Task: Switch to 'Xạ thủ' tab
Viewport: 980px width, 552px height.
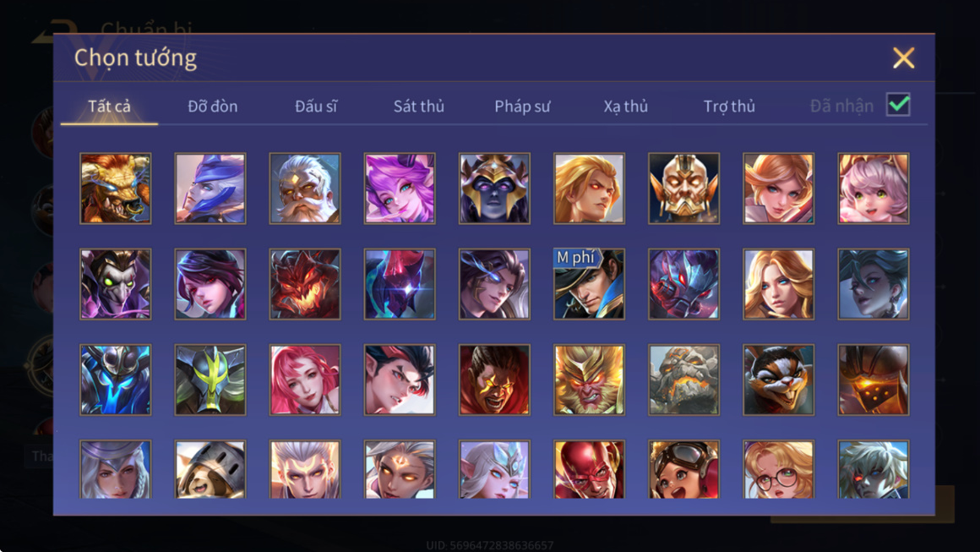Action: (x=626, y=107)
